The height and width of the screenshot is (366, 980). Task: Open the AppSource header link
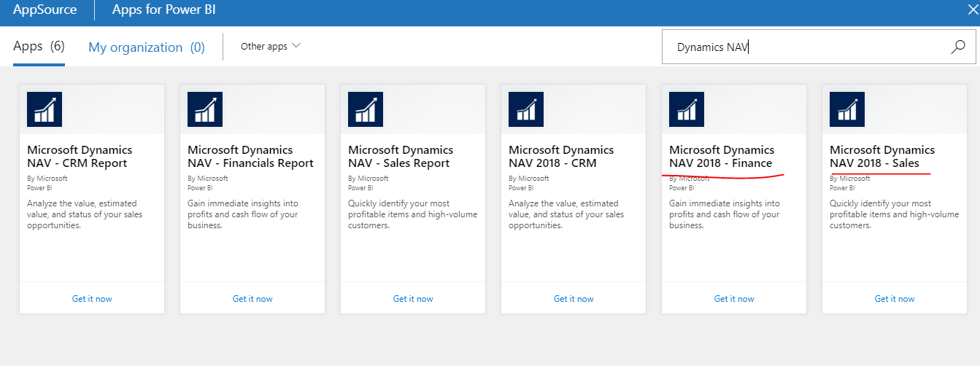[x=45, y=10]
